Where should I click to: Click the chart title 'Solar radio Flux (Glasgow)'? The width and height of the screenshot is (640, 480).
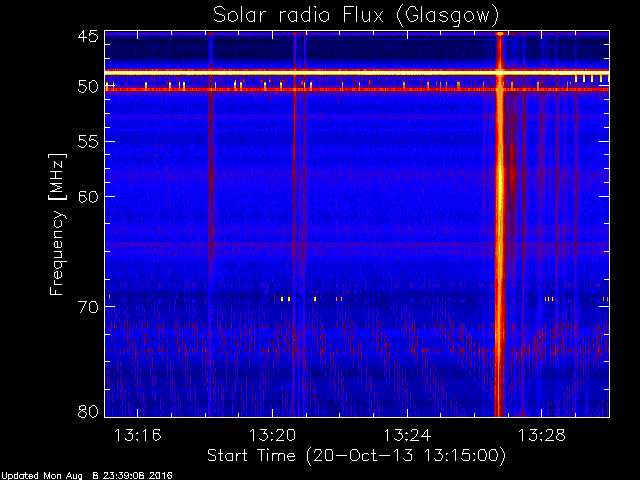pos(356,16)
